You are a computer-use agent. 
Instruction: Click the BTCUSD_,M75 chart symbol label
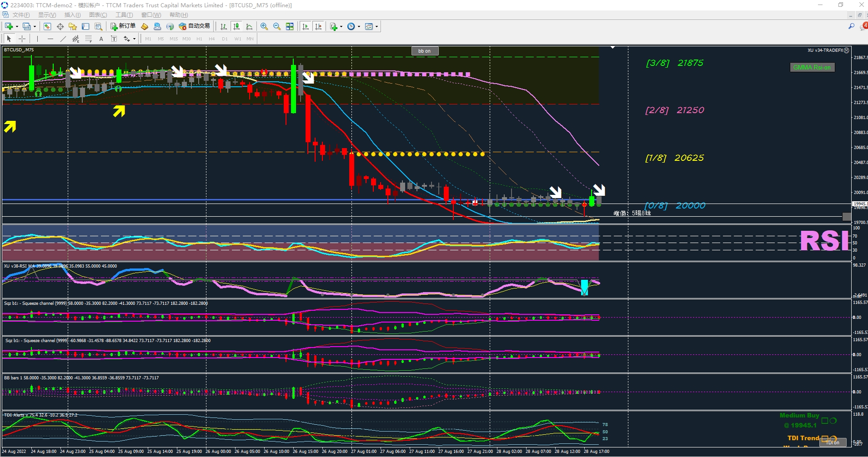[19, 50]
